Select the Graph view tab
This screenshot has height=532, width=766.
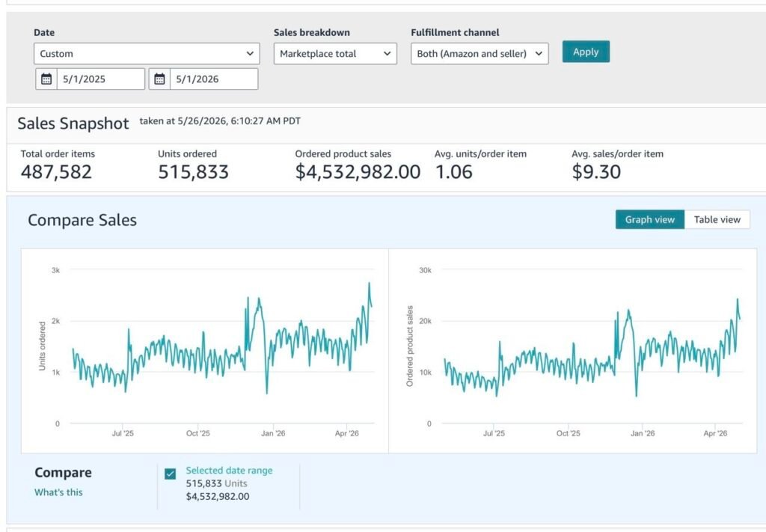pos(650,220)
